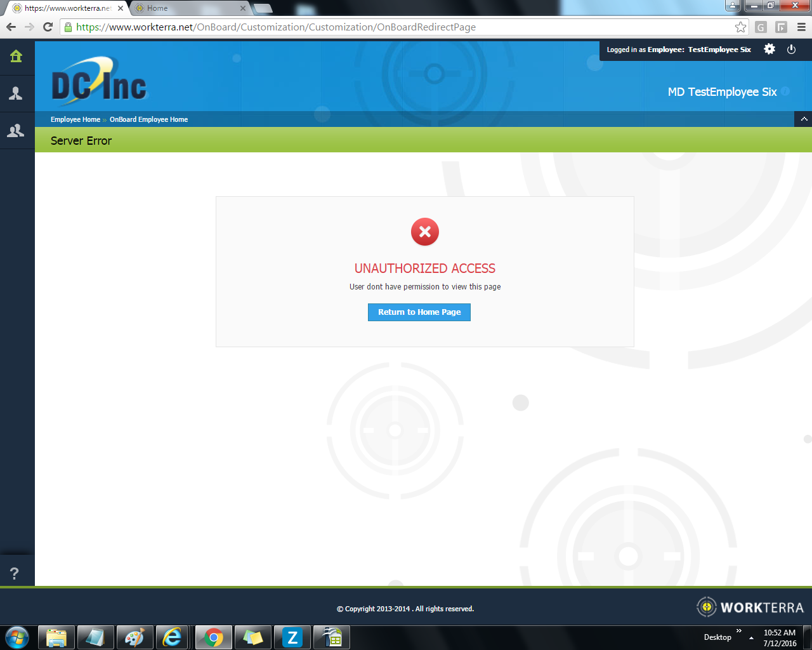Open the calculator-like taskbar app
The width and height of the screenshot is (812, 650).
coord(332,637)
